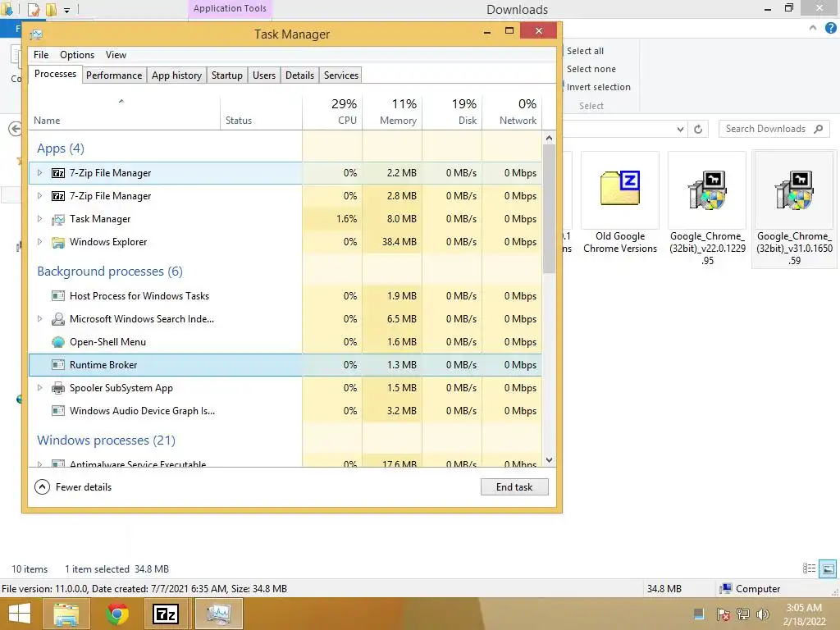Click inside the Search Downloads field

774,129
